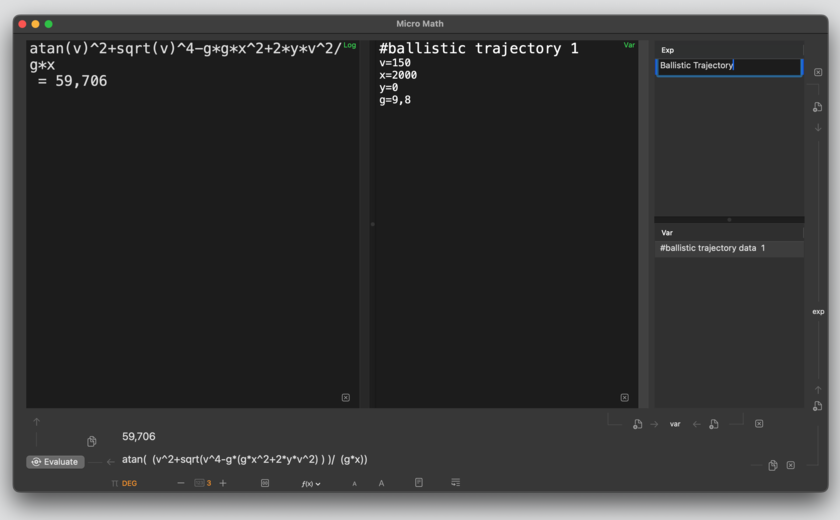Screen dimensions: 840x520
Task: Click the g=9,8 variable line
Action: [x=395, y=100]
